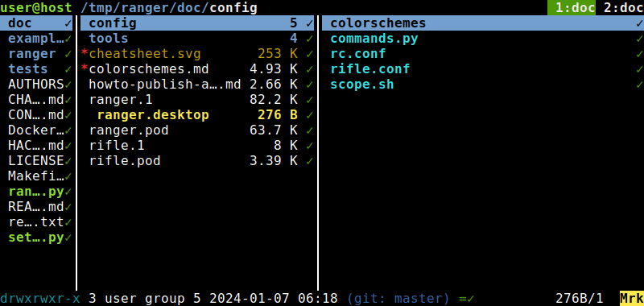The image size is (644, 306).
Task: Switch to tab 1:doc
Action: click(572, 7)
